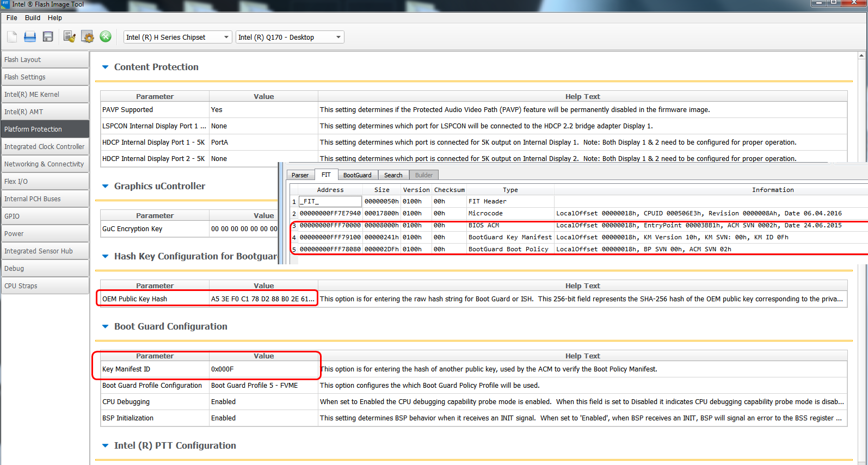Click the Address column header in FIT table
This screenshot has height=465, width=868.
click(330, 190)
